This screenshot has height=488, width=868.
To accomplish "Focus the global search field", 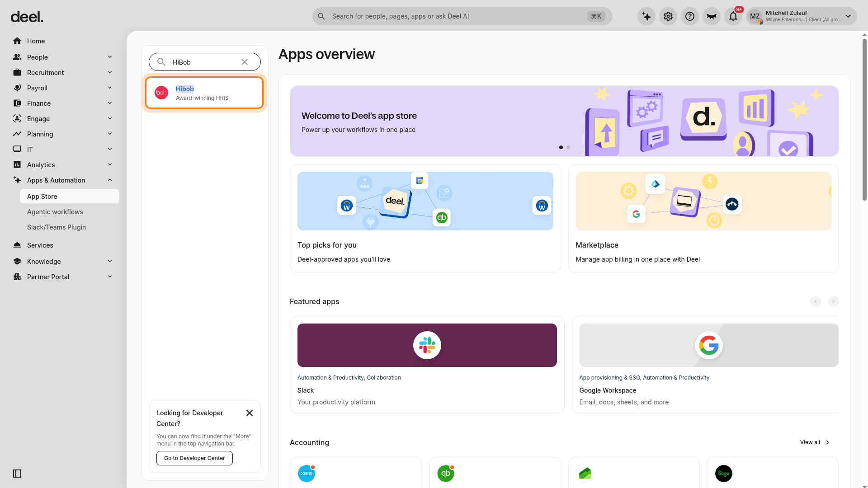I will pos(462,16).
